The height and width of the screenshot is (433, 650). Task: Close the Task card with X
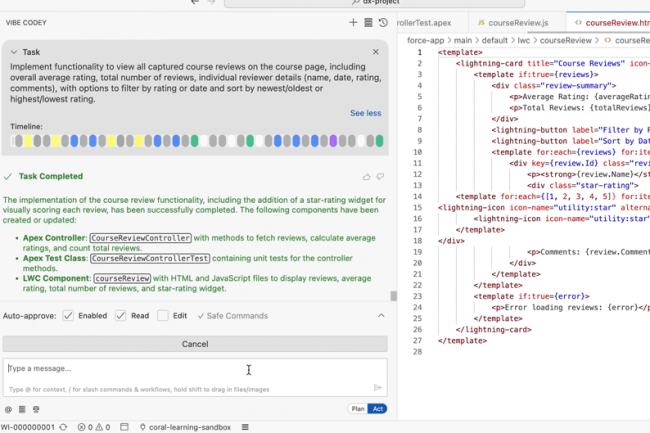[376, 51]
